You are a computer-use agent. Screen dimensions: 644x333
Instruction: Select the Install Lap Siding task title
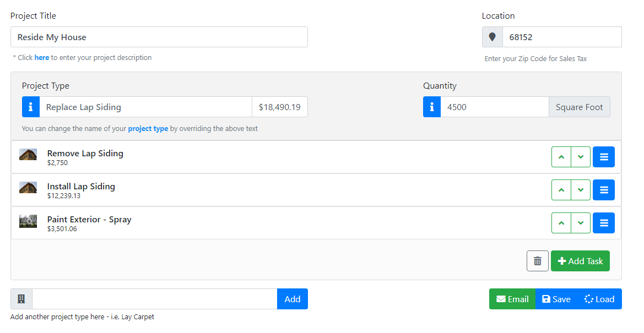(82, 187)
